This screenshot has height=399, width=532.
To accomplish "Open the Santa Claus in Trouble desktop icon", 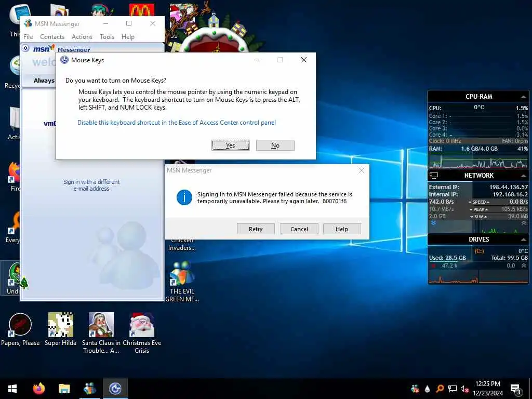I will tap(101, 333).
